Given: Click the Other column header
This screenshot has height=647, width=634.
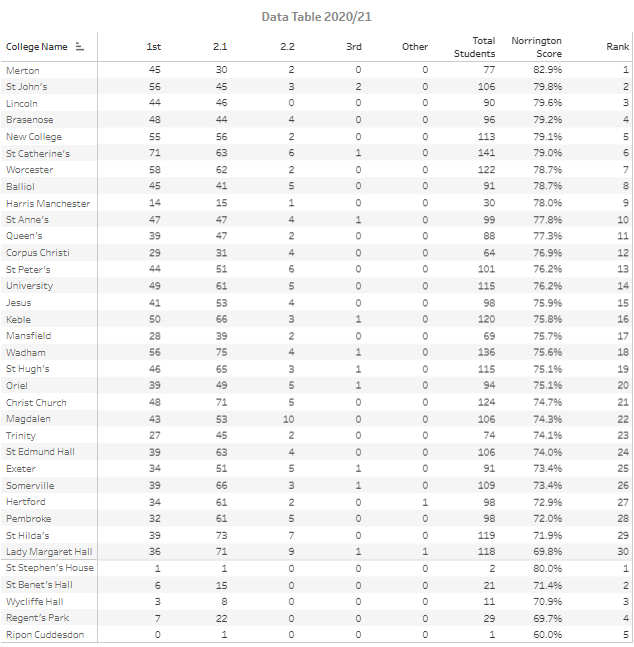Looking at the screenshot, I should pyautogui.click(x=415, y=47).
